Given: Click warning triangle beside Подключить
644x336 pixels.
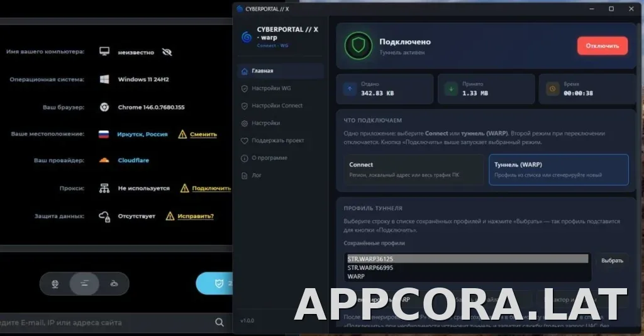Looking at the screenshot, I should (x=185, y=188).
